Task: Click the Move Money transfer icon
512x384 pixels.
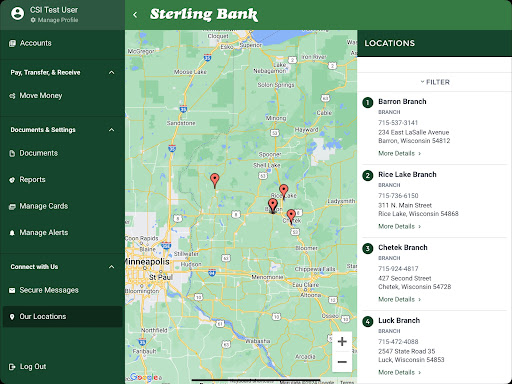Action: tap(12, 96)
